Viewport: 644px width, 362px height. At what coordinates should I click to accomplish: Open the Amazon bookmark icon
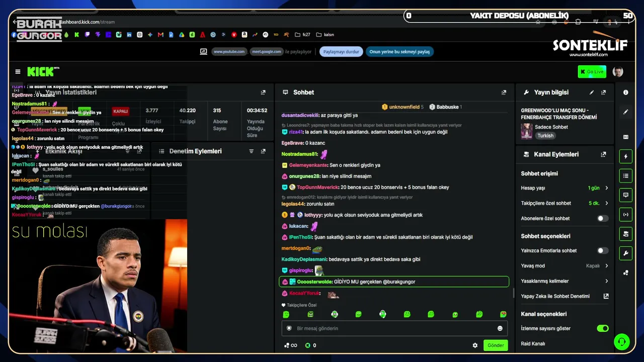point(244,35)
